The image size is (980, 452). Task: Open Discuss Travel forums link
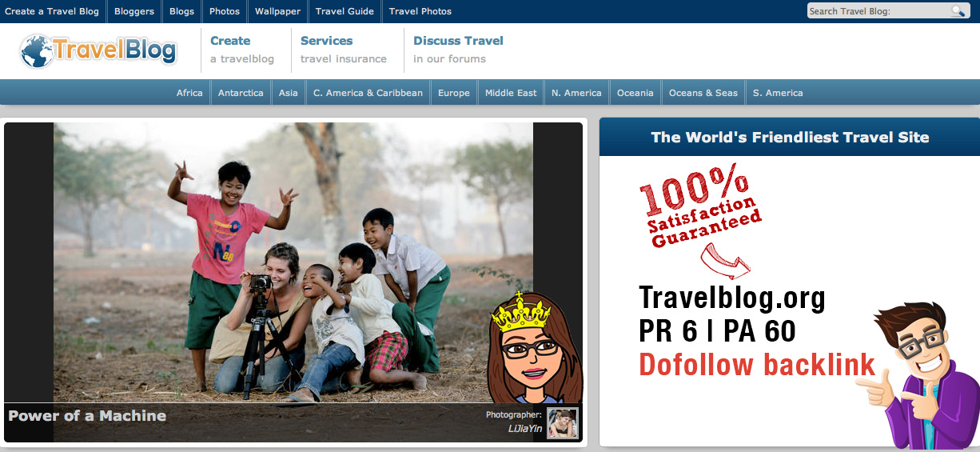tap(458, 50)
